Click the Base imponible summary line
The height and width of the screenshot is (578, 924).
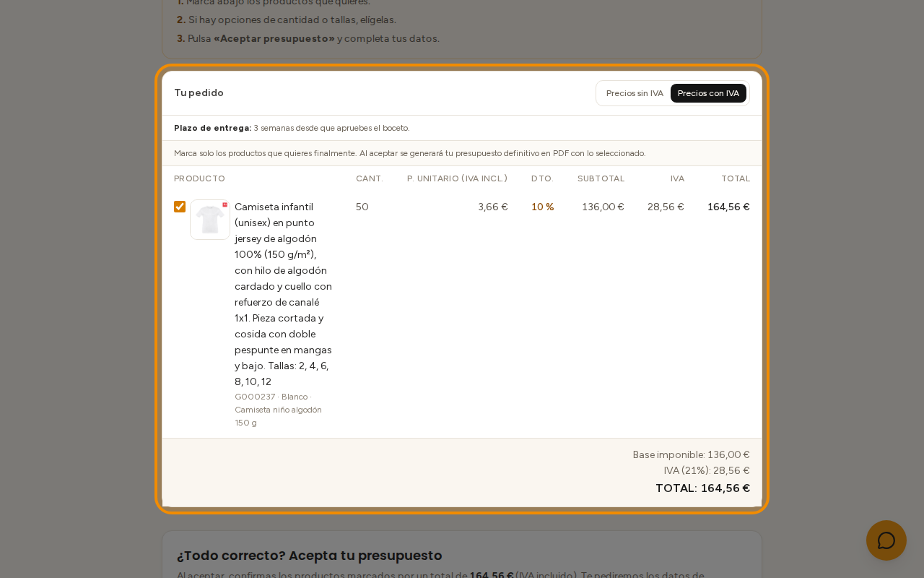coord(692,454)
